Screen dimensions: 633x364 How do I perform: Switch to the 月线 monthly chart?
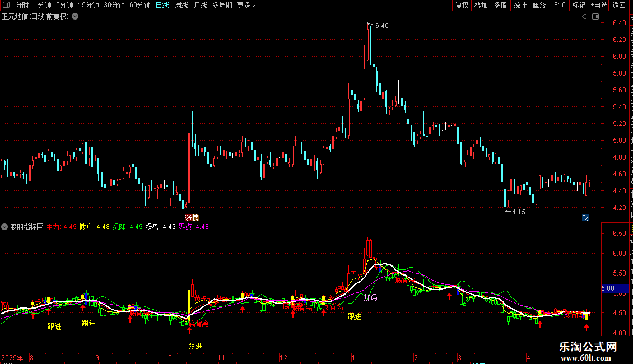200,5
